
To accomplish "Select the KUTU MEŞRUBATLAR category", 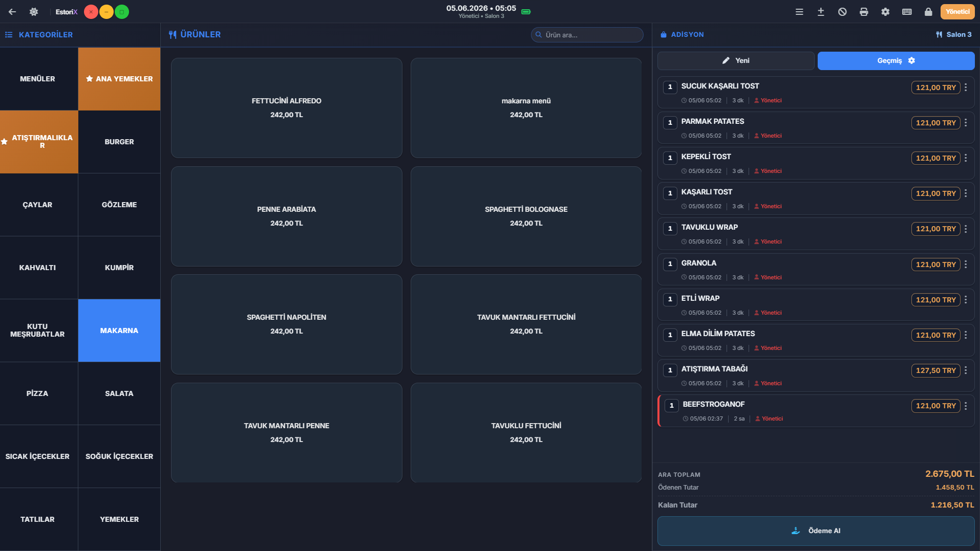I will pyautogui.click(x=39, y=330).
